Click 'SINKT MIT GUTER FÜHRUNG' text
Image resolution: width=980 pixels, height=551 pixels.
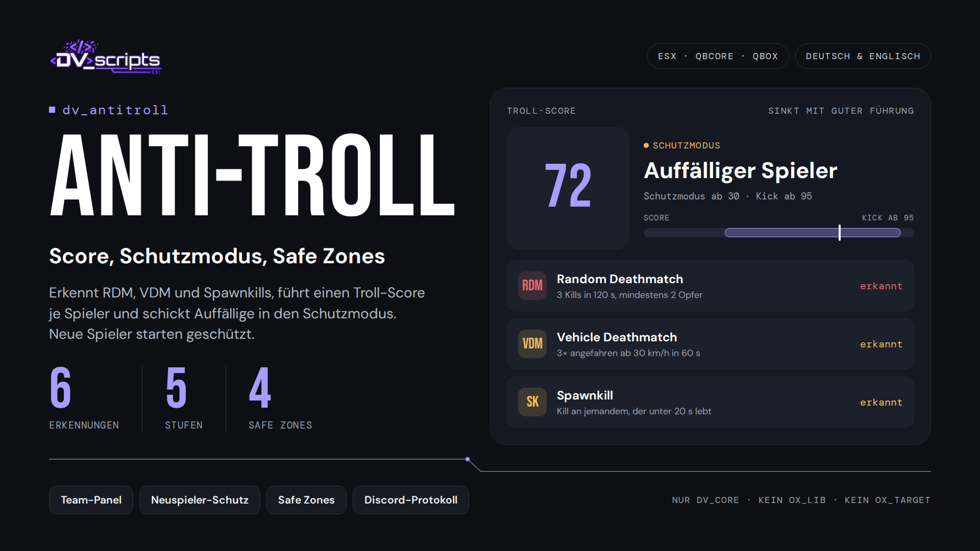click(x=841, y=111)
